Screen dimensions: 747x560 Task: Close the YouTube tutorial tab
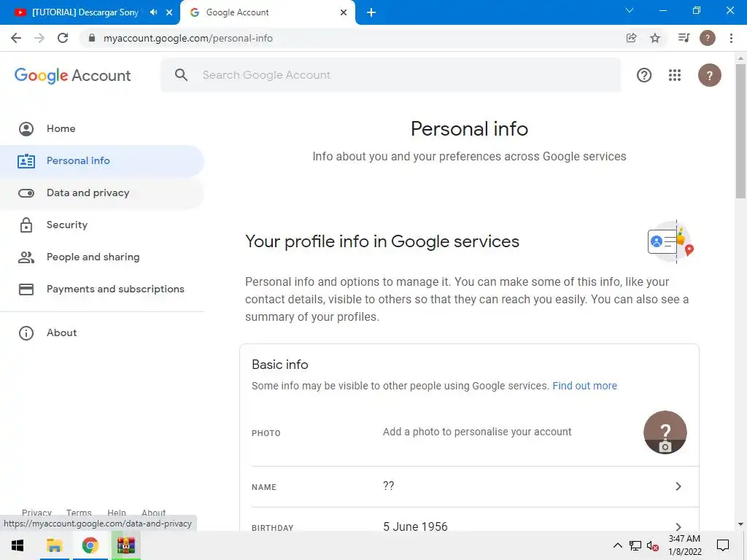(169, 12)
